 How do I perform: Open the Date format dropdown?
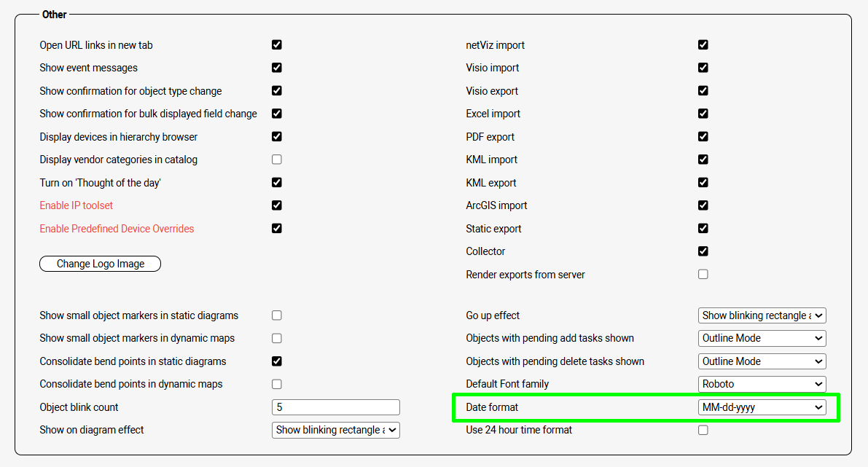pos(762,407)
